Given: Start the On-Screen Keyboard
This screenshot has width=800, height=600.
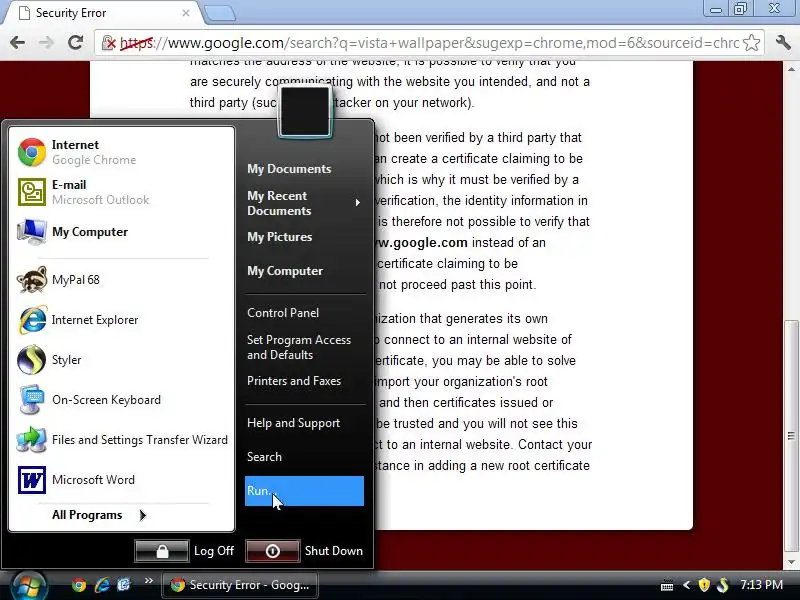Looking at the screenshot, I should tap(121, 399).
